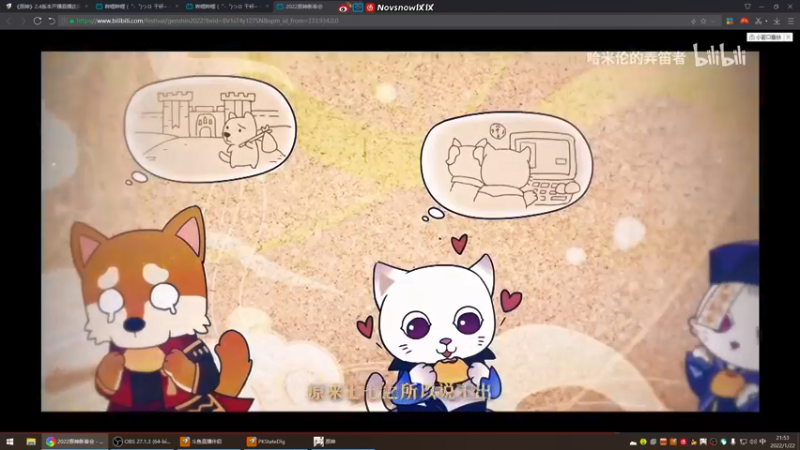Reload the page with the refresh icon
Image resolution: width=800 pixels, height=450 pixels.
click(37, 21)
